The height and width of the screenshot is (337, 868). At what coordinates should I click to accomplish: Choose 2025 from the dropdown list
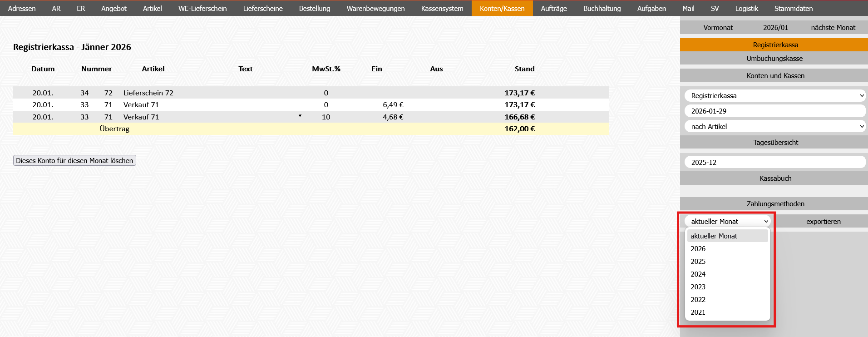pos(698,262)
